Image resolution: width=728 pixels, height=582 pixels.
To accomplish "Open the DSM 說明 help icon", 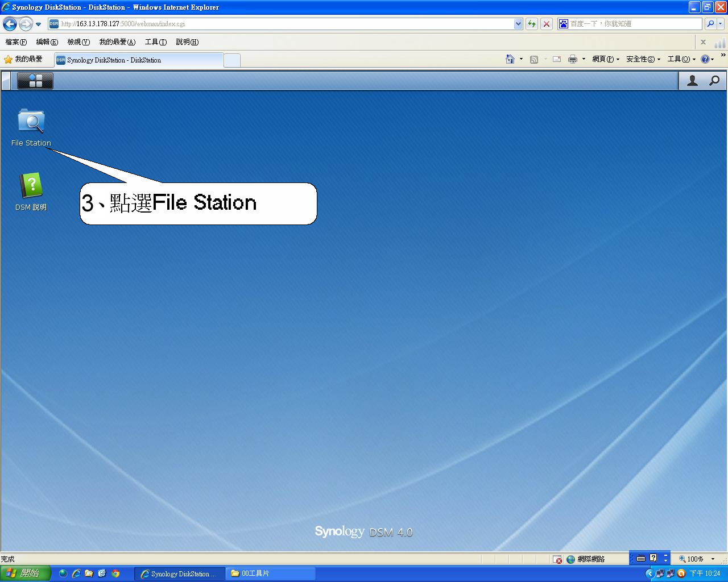I will click(x=31, y=192).
